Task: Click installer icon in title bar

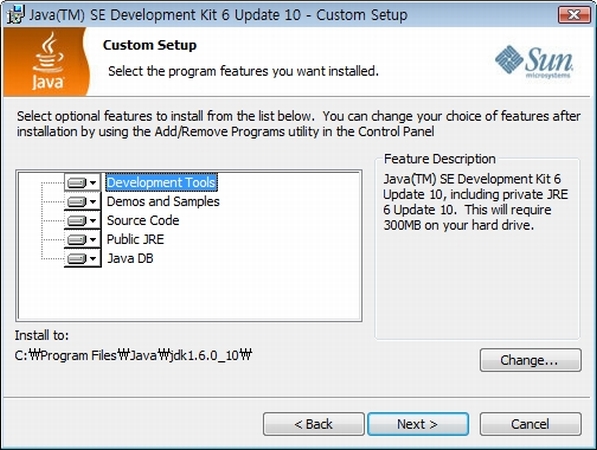Action: 16,15
